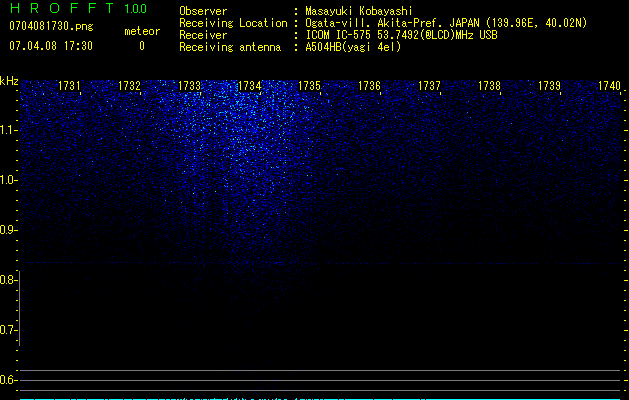Click the version number 1.0.0
Screen dimensions: 629x400
pyautogui.click(x=136, y=9)
